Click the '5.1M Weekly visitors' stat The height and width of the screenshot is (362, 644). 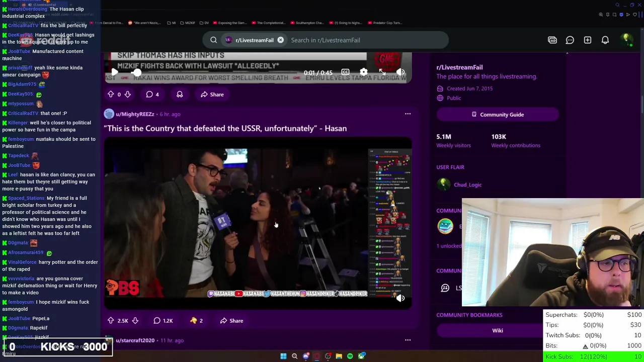tap(453, 141)
